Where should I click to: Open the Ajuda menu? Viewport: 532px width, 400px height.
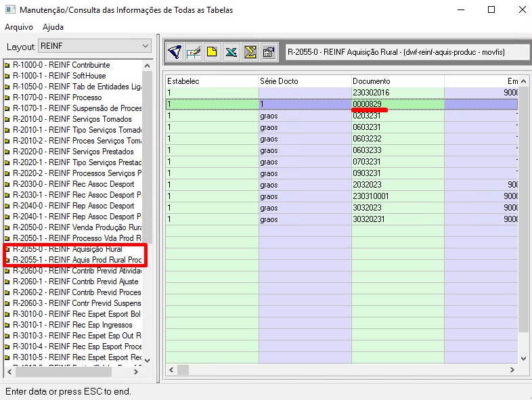(53, 27)
